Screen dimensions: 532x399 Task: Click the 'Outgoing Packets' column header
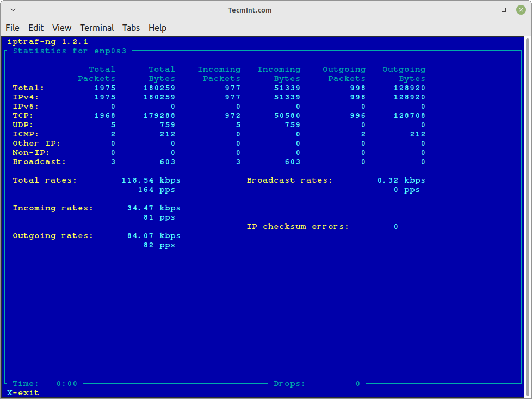344,74
